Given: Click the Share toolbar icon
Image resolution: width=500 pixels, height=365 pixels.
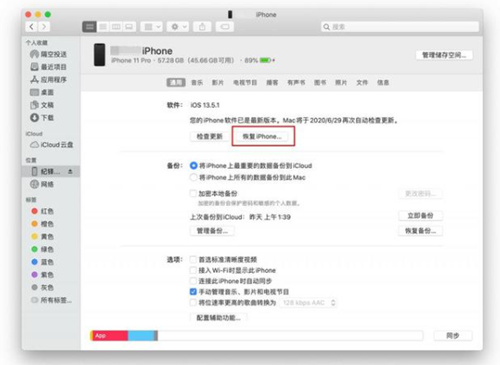Looking at the screenshot, I should (x=202, y=27).
